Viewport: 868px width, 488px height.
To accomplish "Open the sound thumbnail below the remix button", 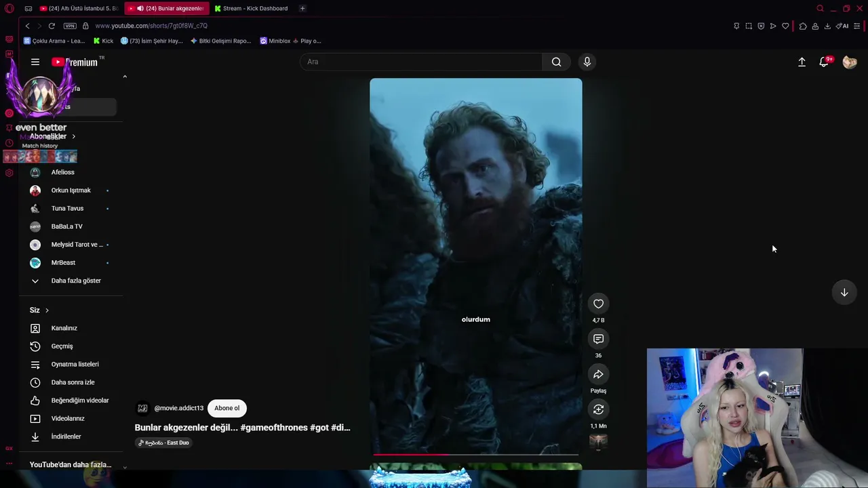I will tap(598, 443).
